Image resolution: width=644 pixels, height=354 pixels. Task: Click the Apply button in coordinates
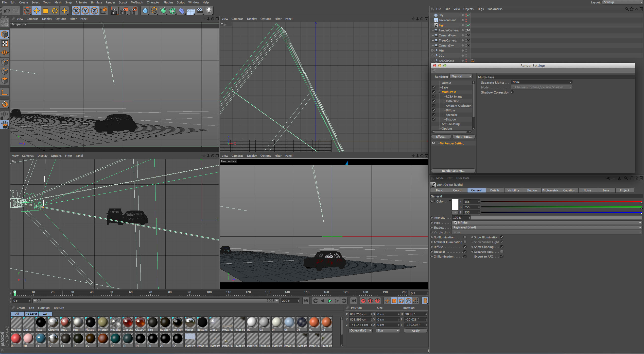(415, 331)
